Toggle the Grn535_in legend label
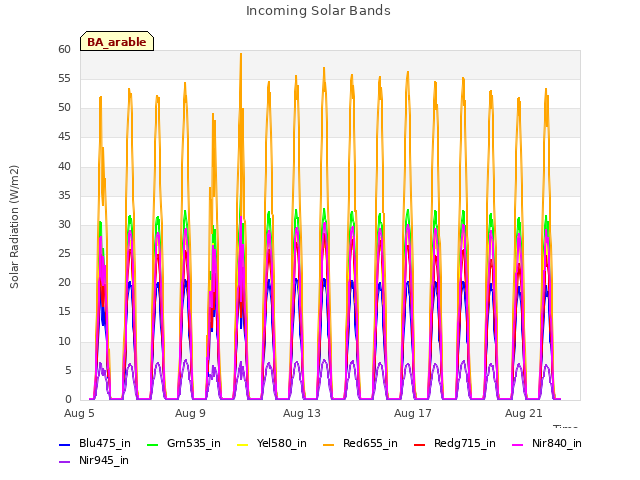640x480 pixels. 194,444
